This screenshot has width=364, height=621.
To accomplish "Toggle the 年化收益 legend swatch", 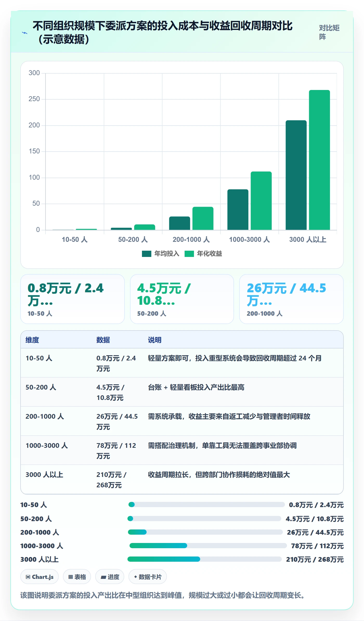I will pos(189,254).
